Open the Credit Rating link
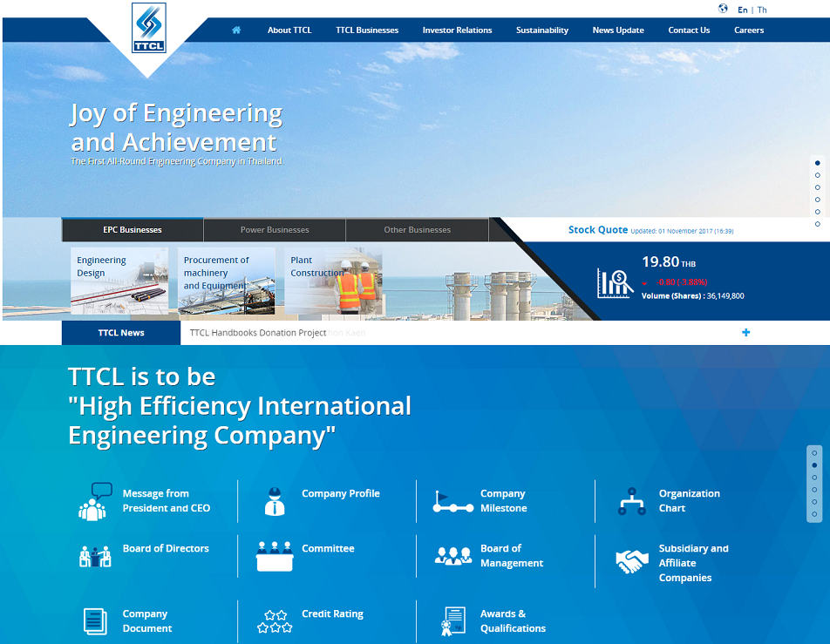Image resolution: width=830 pixels, height=644 pixels. 332,613
